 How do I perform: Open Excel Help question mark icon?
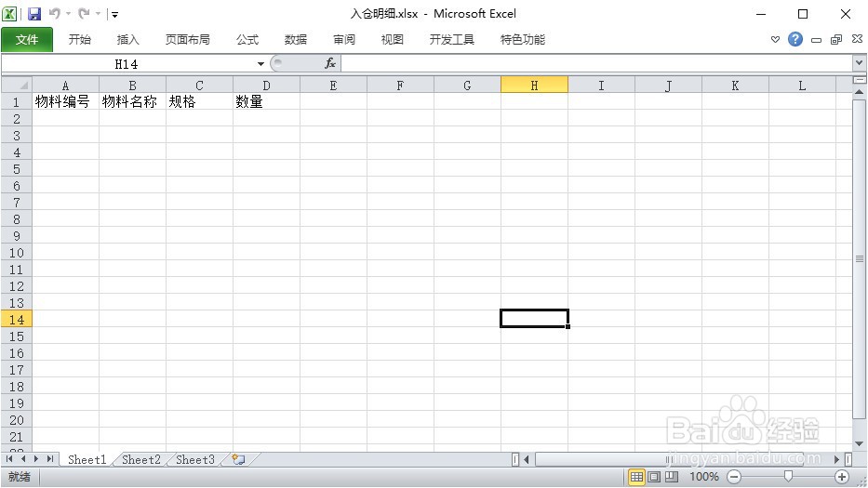795,39
